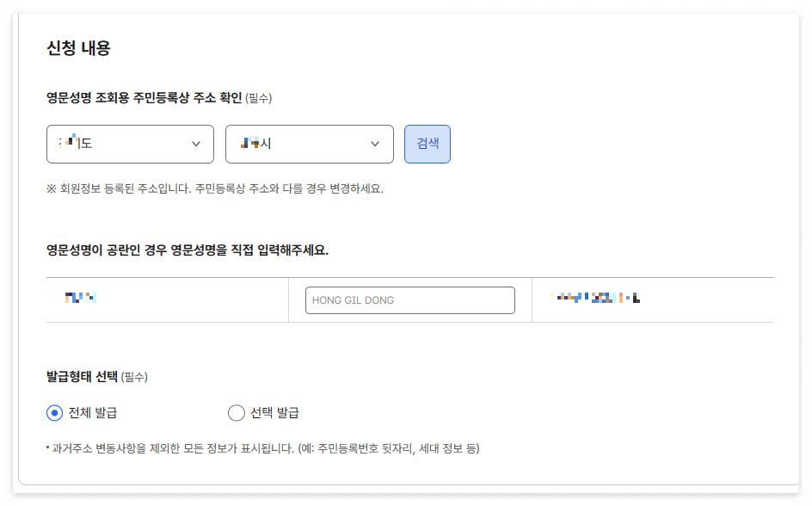
Task: Click the 검색 search button
Action: (428, 144)
